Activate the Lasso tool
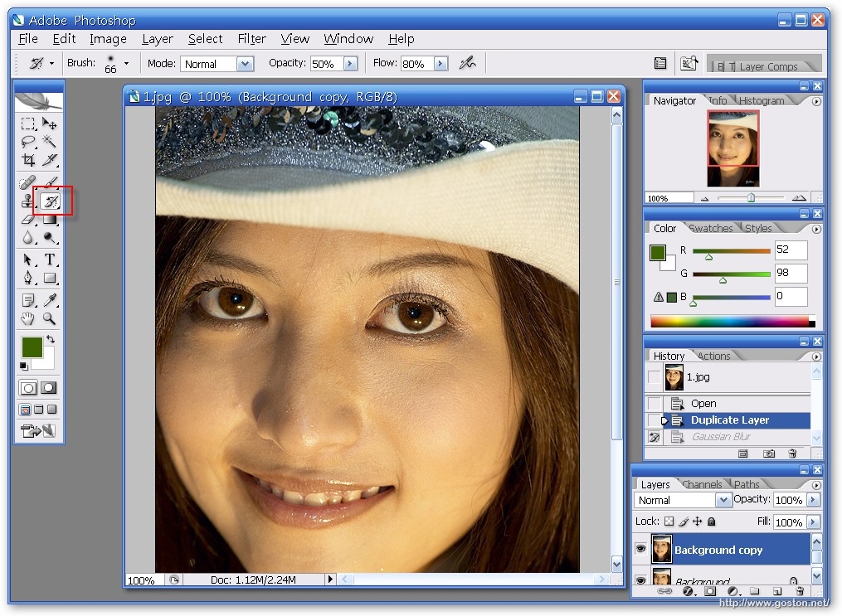 (x=28, y=141)
